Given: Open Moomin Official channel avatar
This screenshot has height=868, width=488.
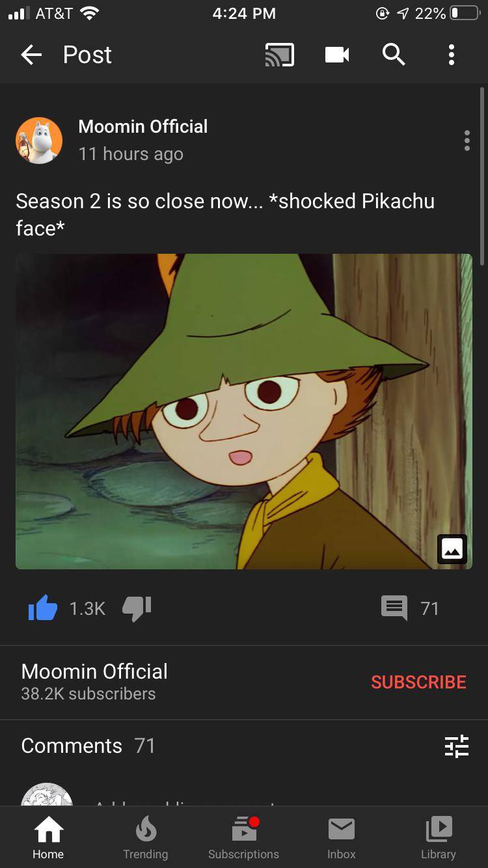Looking at the screenshot, I should (x=39, y=141).
